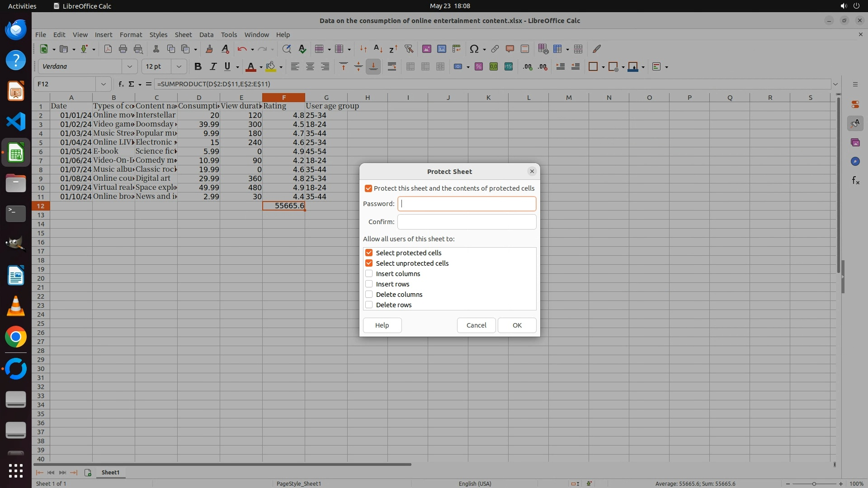868x488 pixels.
Task: Open the Name Box dropdown arrow
Action: (104, 84)
